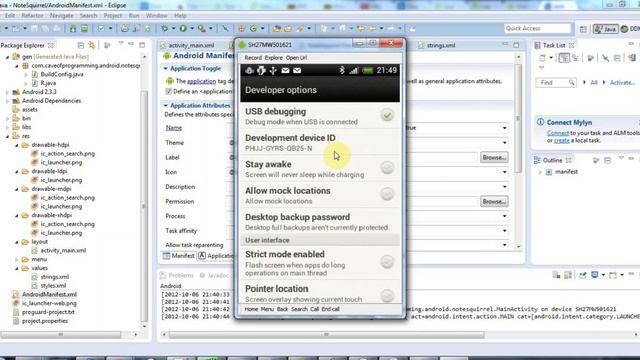Image resolution: width=640 pixels, height=360 pixels.
Task: Open the Refactor menu
Action: point(32,16)
